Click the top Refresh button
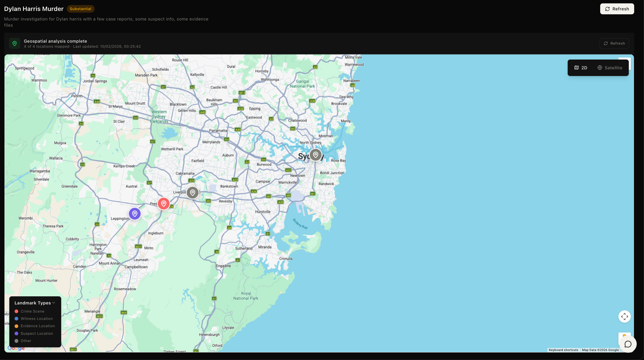This screenshot has height=360, width=644. (x=617, y=9)
